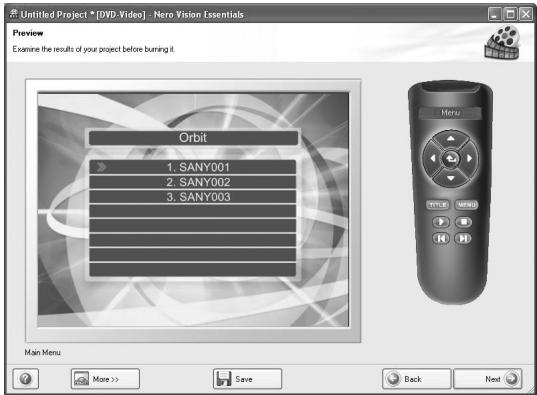Open the help question mark button
Image resolution: width=537 pixels, height=395 pixels.
click(x=26, y=379)
